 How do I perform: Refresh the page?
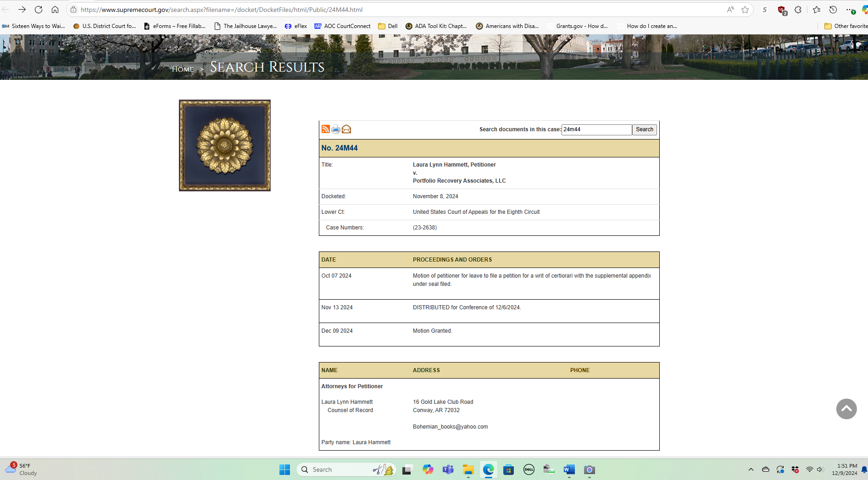click(39, 10)
